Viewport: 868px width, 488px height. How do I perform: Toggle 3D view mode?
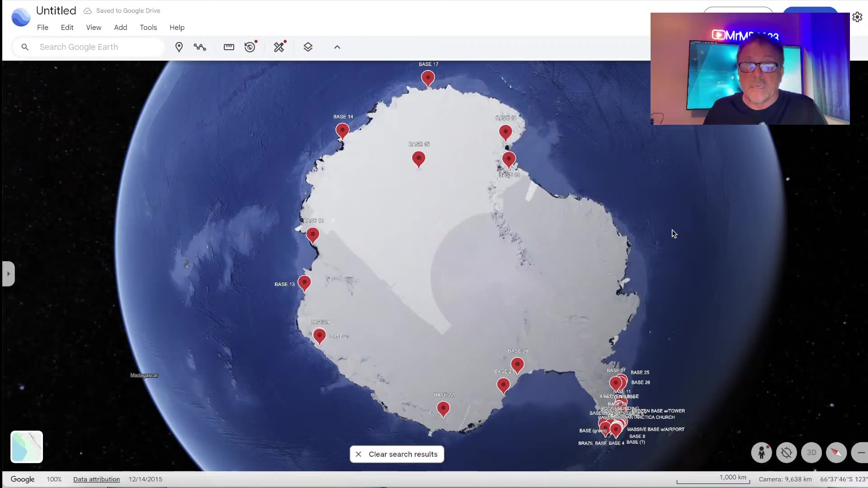point(811,452)
